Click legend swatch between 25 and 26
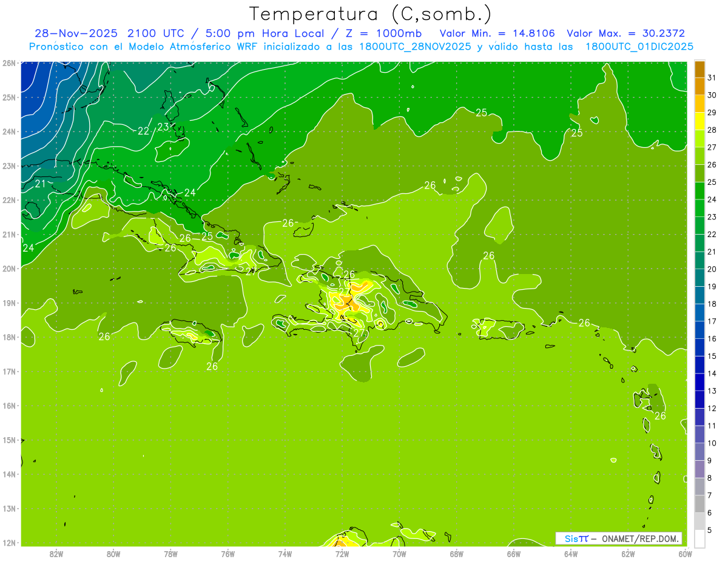The image size is (728, 562). (x=699, y=173)
